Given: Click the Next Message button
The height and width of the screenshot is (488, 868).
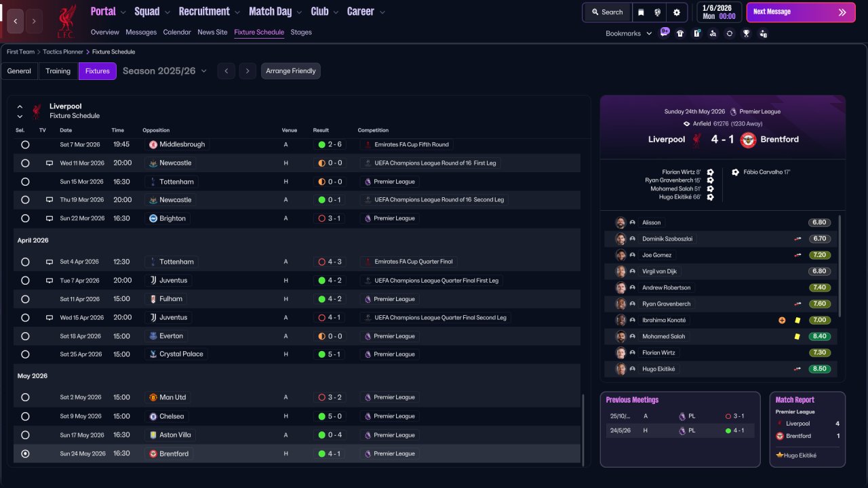Looking at the screenshot, I should 801,12.
